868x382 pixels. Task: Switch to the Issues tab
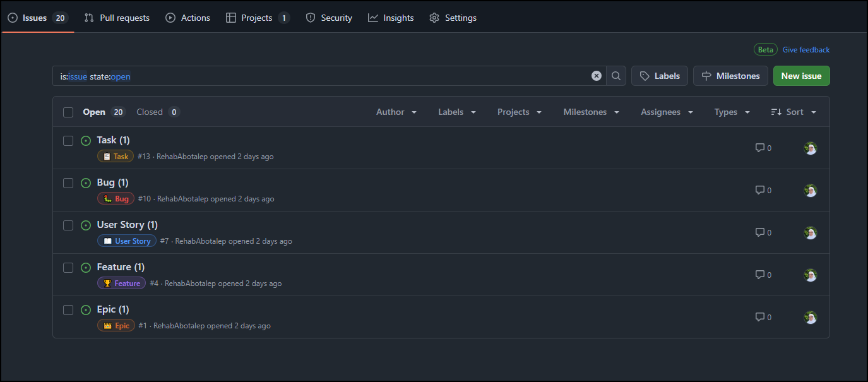click(38, 18)
